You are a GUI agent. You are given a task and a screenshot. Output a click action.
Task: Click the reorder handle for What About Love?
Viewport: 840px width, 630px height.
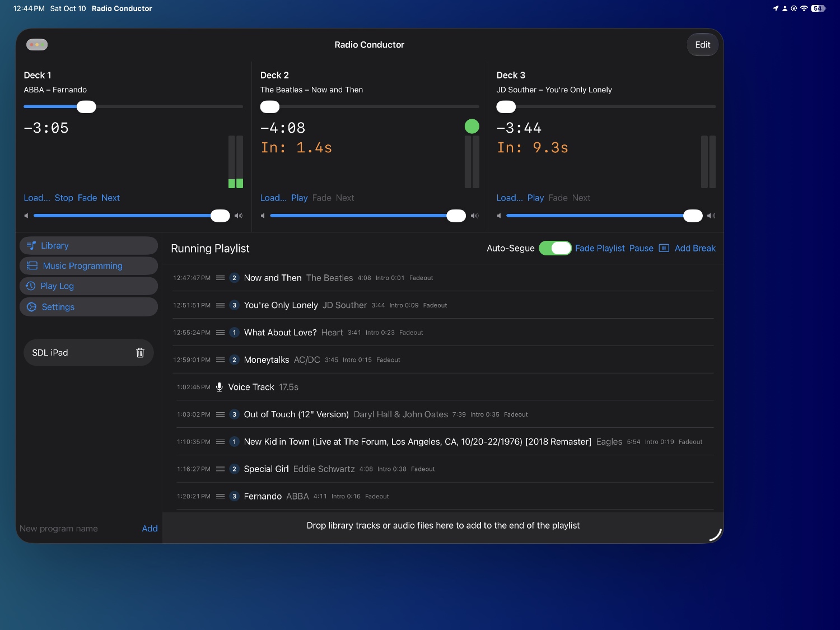click(x=221, y=333)
